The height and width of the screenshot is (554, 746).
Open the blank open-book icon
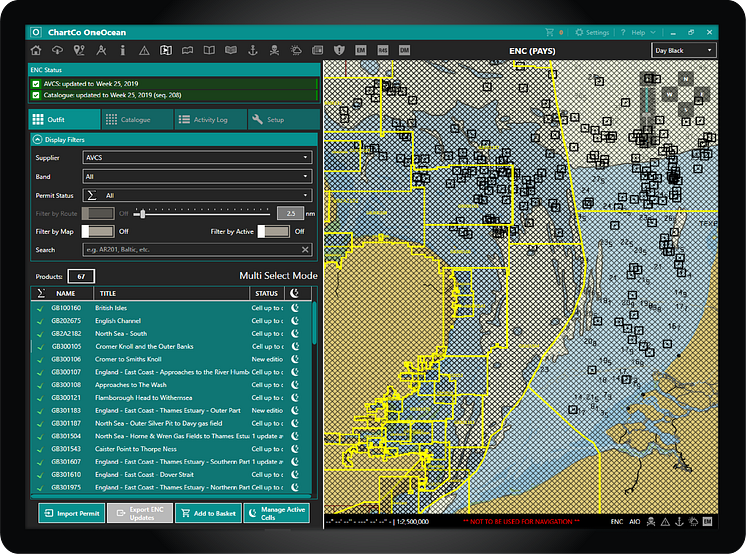(209, 50)
